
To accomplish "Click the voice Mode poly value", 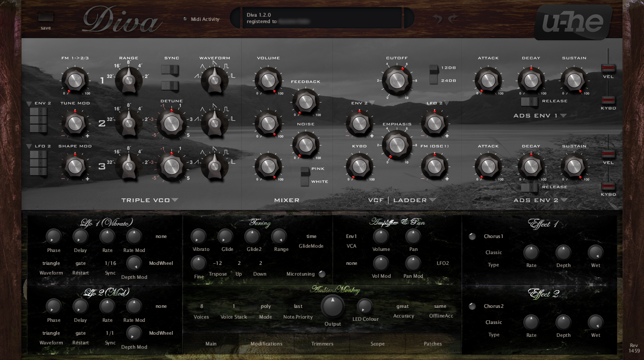I will [x=266, y=306].
